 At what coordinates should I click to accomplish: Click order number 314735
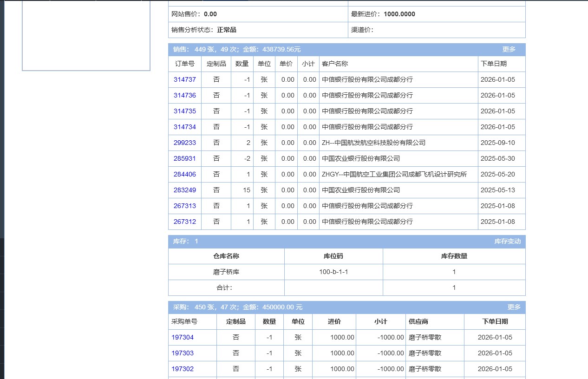[185, 111]
